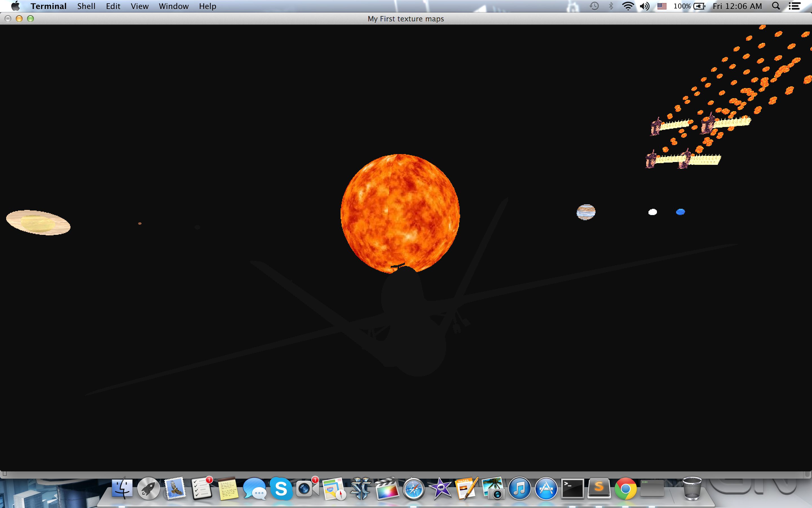Click the Fri 12:06 AM clock

pos(737,6)
